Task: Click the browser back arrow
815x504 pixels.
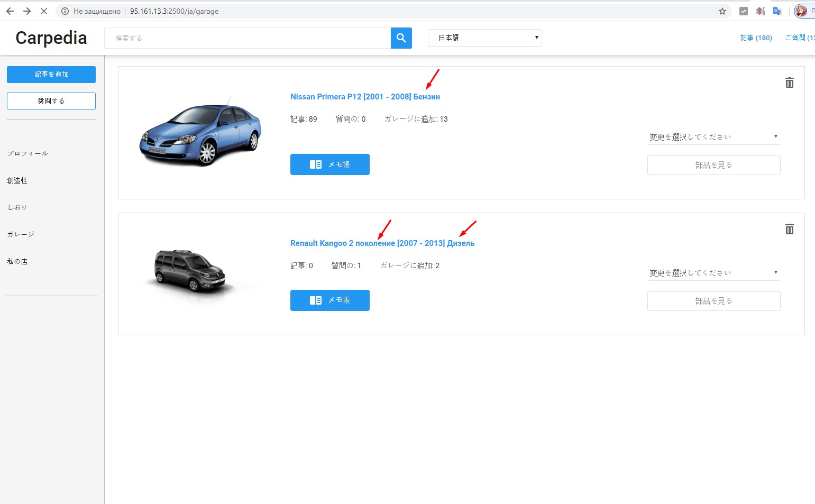Action: (10, 11)
